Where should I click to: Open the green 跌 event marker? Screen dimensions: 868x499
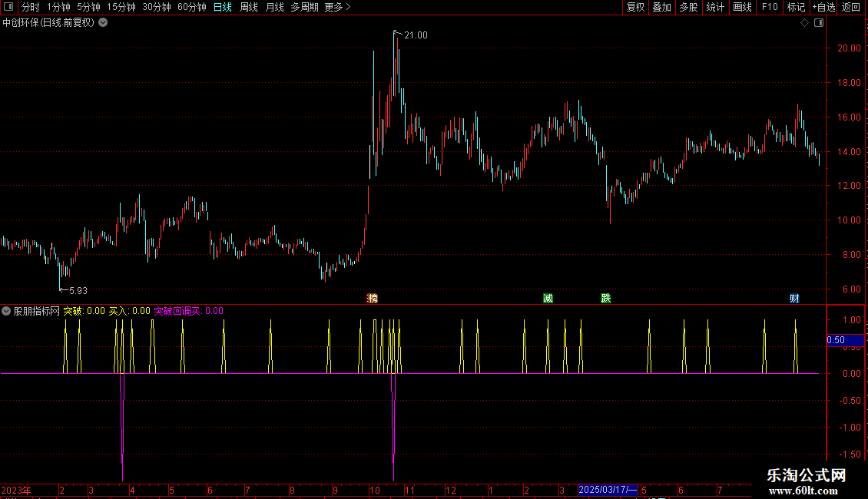point(606,299)
